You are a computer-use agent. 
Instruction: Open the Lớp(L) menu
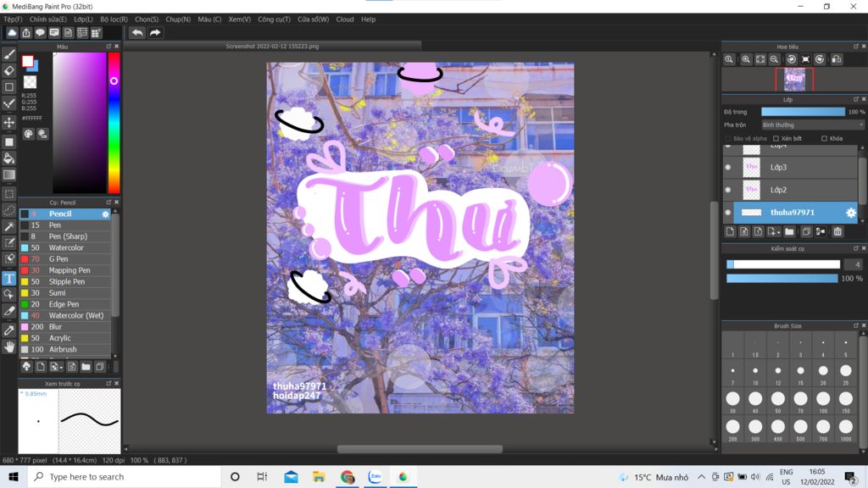click(84, 19)
